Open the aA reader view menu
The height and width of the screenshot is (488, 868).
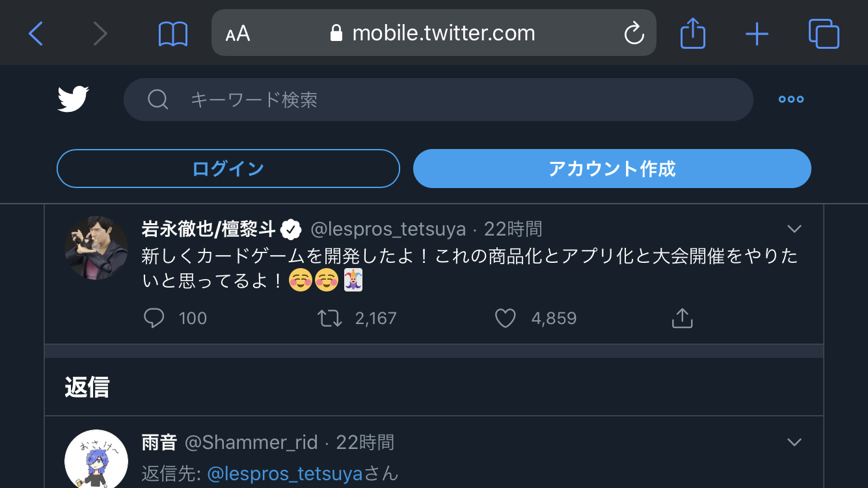pyautogui.click(x=238, y=33)
